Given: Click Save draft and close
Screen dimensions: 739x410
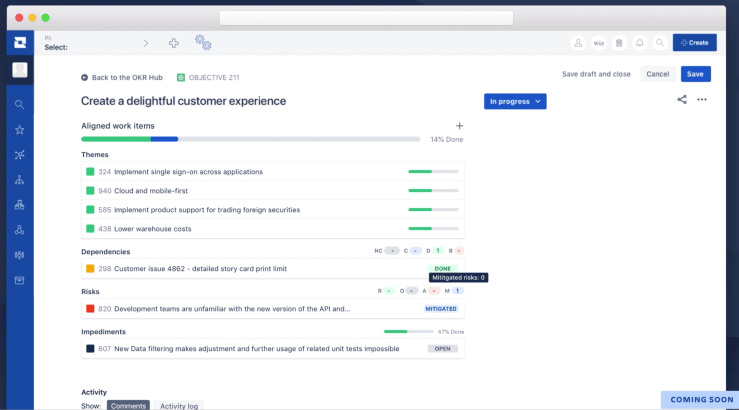Looking at the screenshot, I should click(596, 74).
